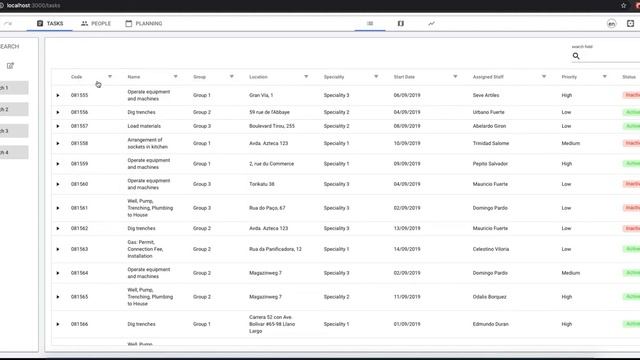Open the Code column filter dropdown
This screenshot has height=360, width=640.
[110, 77]
